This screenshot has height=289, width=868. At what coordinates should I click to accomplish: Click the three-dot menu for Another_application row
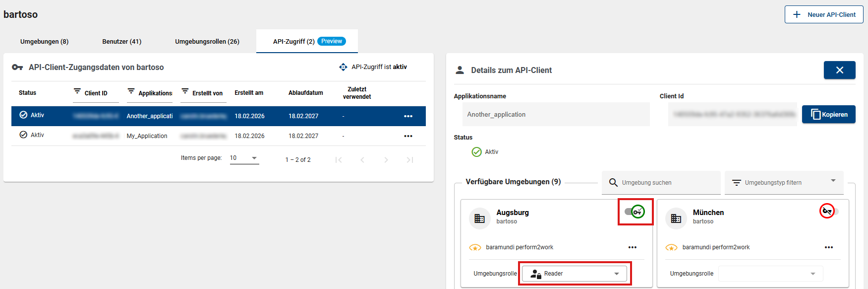pyautogui.click(x=408, y=116)
